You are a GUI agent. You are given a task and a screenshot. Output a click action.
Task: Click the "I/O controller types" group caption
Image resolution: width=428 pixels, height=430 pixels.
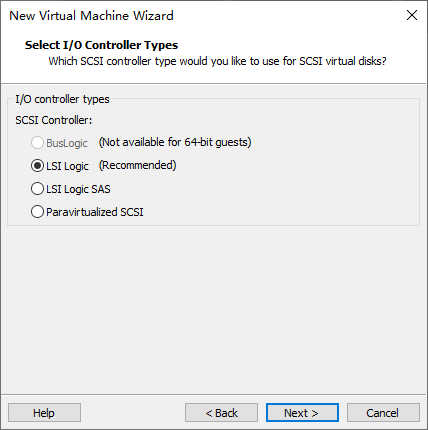click(x=62, y=99)
